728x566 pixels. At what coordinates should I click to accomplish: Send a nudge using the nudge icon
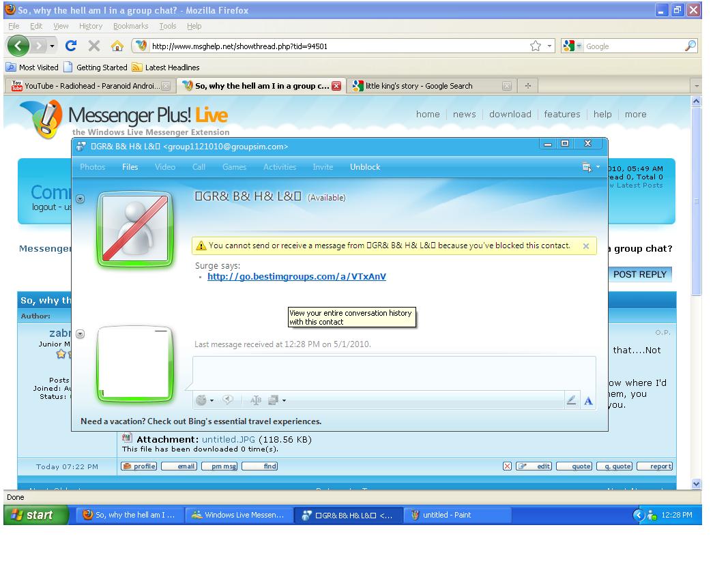(228, 400)
